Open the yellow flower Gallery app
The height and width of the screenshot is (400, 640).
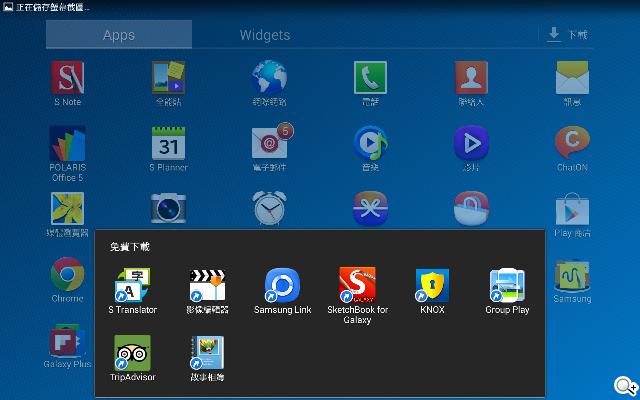[x=67, y=209]
